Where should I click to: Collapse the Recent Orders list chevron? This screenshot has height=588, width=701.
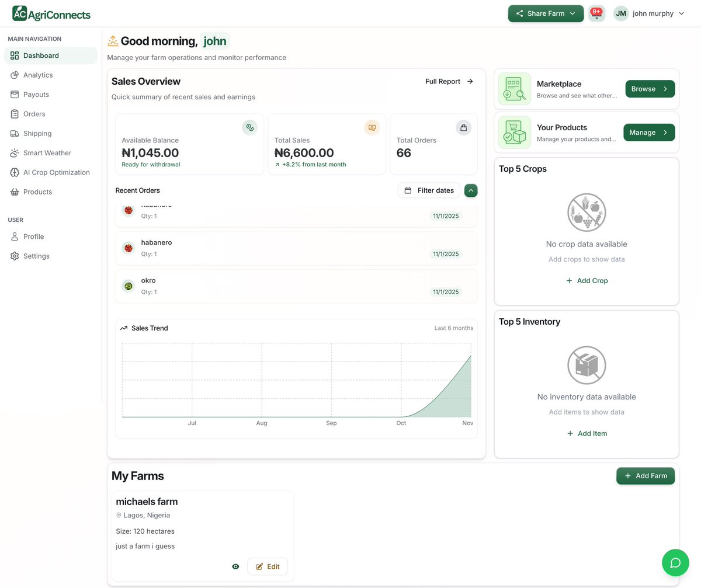(x=471, y=190)
